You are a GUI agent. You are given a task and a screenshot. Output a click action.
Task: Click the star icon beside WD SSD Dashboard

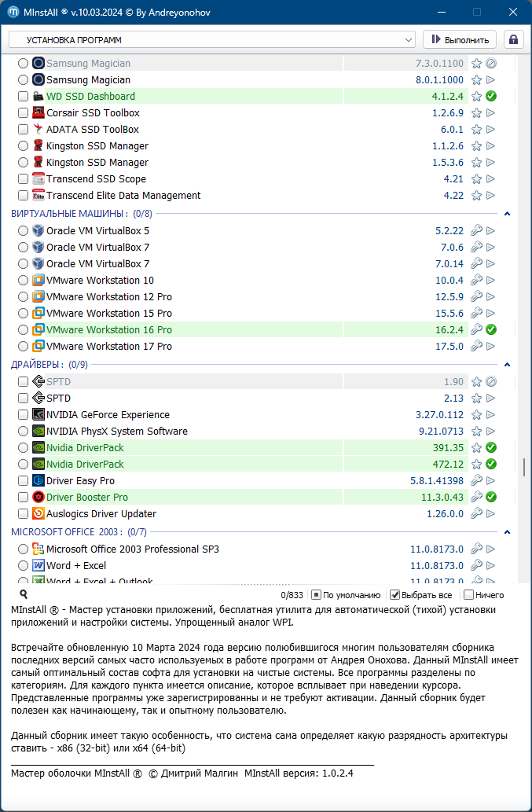(x=476, y=97)
